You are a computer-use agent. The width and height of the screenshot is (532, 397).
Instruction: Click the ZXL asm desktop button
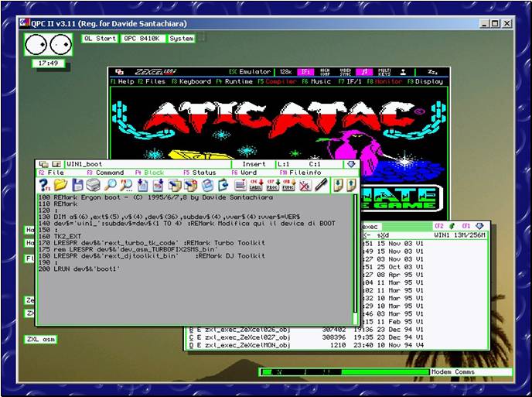click(41, 339)
